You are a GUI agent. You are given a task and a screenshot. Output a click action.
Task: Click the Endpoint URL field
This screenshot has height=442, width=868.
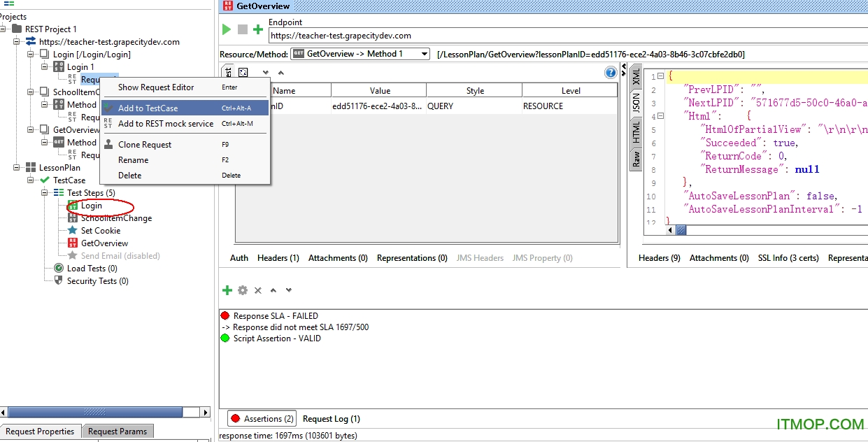click(x=568, y=36)
